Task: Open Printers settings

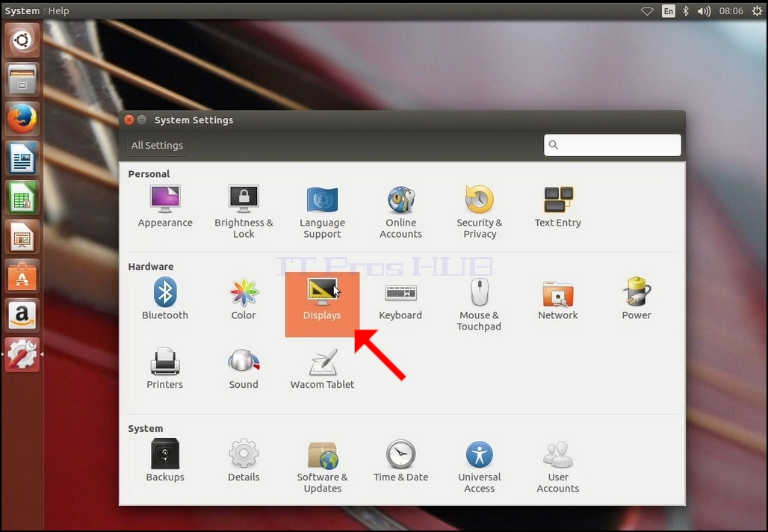Action: [x=165, y=368]
